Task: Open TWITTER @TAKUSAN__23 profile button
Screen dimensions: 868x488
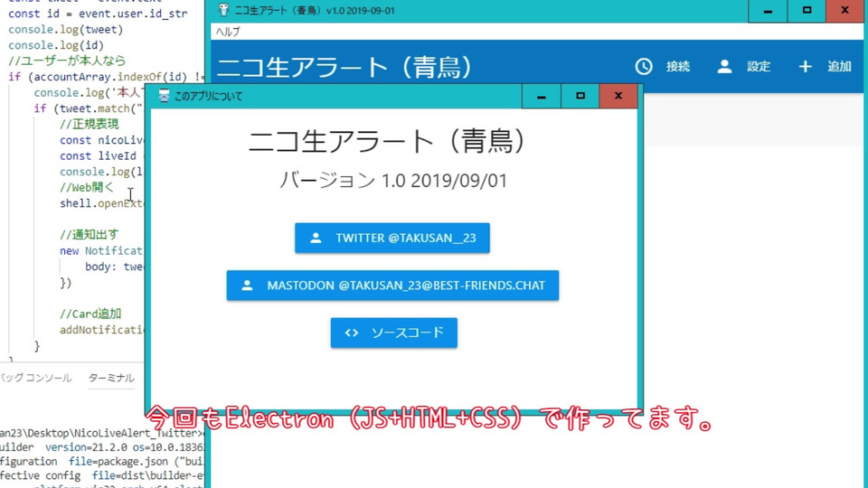Action: click(392, 238)
